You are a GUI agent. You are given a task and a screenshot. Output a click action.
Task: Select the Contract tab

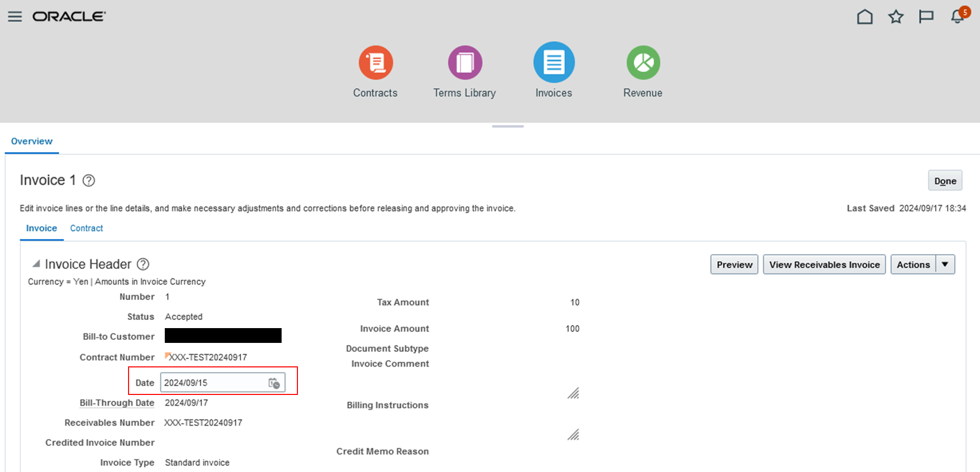pos(87,228)
